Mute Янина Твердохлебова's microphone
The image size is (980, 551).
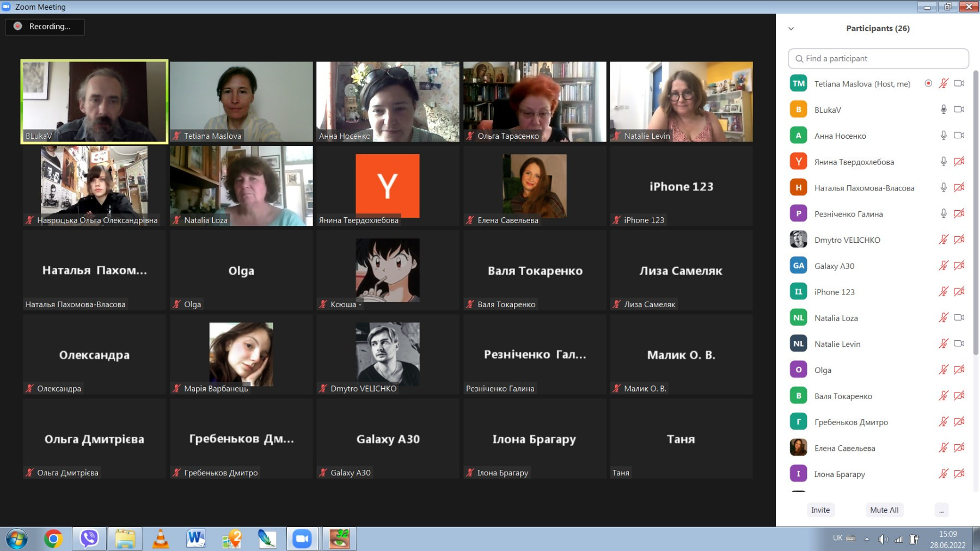(944, 161)
